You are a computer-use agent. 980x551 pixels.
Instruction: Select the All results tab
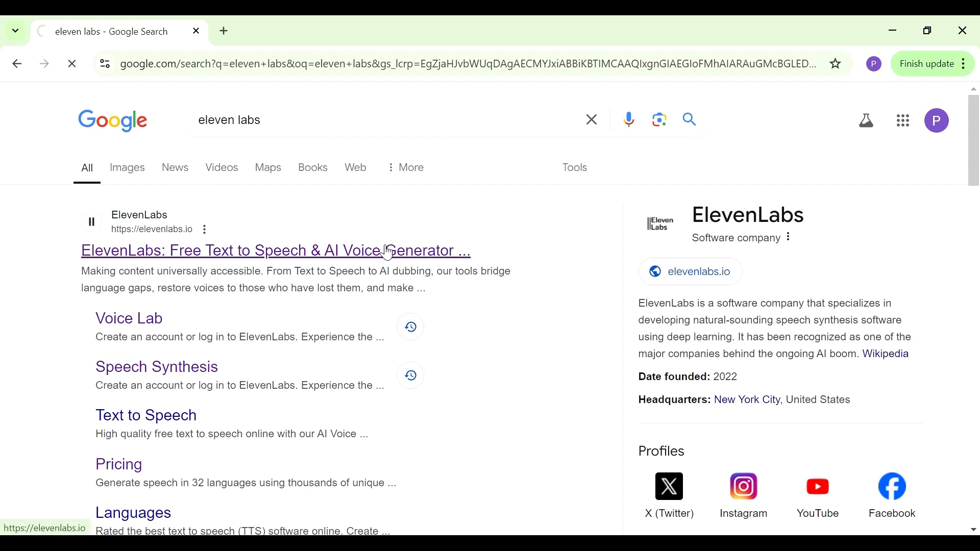(87, 168)
